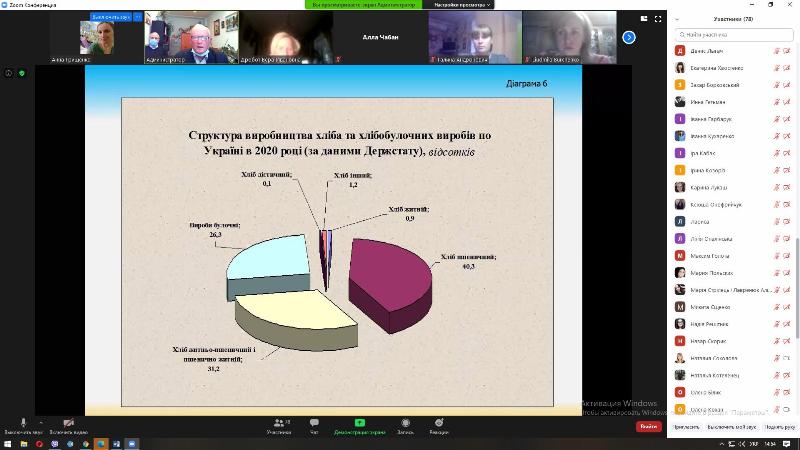Enter fullscreen with the expand icon
800x450 pixels.
pos(658,19)
